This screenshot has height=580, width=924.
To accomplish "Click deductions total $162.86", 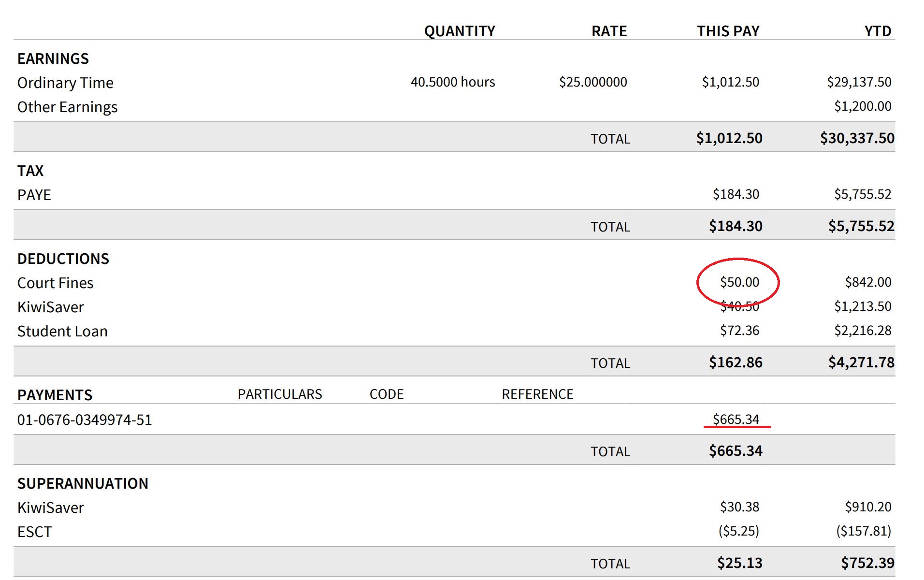I will [x=736, y=362].
